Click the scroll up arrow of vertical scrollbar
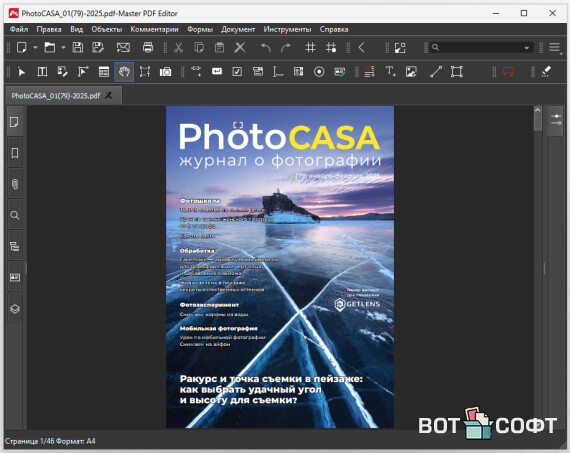Image resolution: width=570 pixels, height=453 pixels. [538, 110]
